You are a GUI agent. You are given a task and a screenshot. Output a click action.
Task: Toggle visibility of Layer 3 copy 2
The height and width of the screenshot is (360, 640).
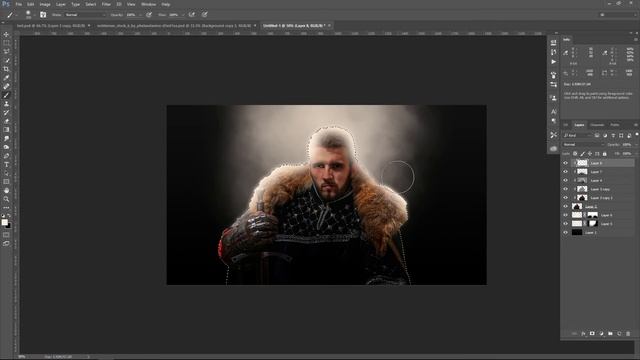point(566,198)
